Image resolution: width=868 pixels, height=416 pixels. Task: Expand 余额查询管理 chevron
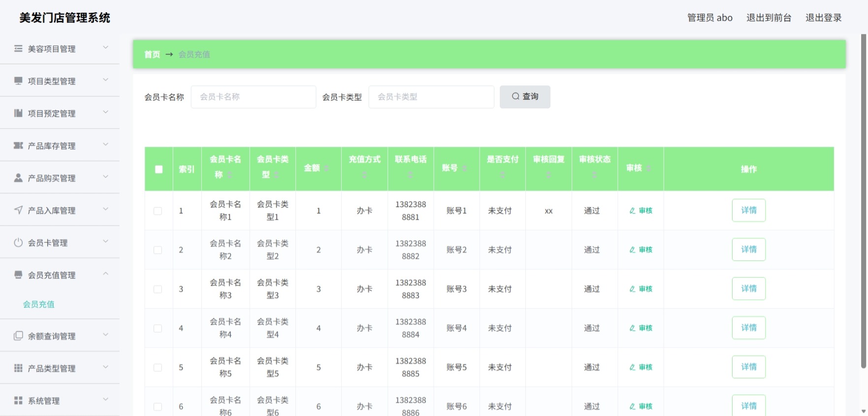105,335
